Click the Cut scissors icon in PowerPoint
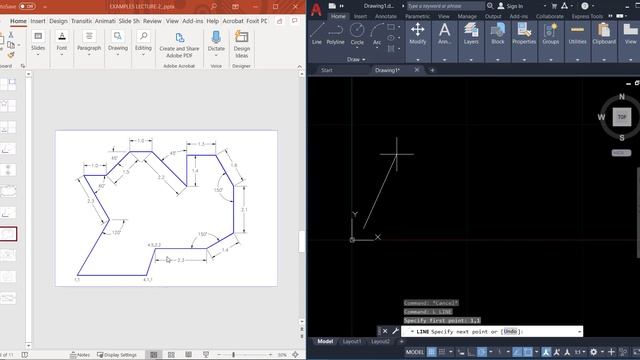The image size is (640, 360). coord(11,35)
